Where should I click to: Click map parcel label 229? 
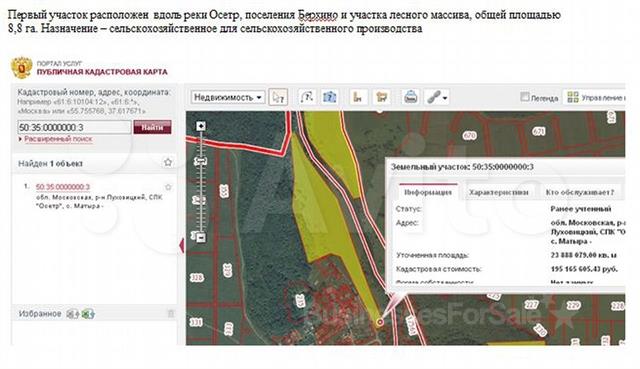(x=573, y=305)
